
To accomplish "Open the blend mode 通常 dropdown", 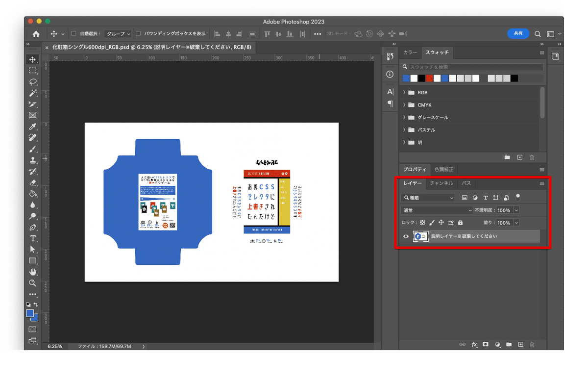I will [437, 210].
